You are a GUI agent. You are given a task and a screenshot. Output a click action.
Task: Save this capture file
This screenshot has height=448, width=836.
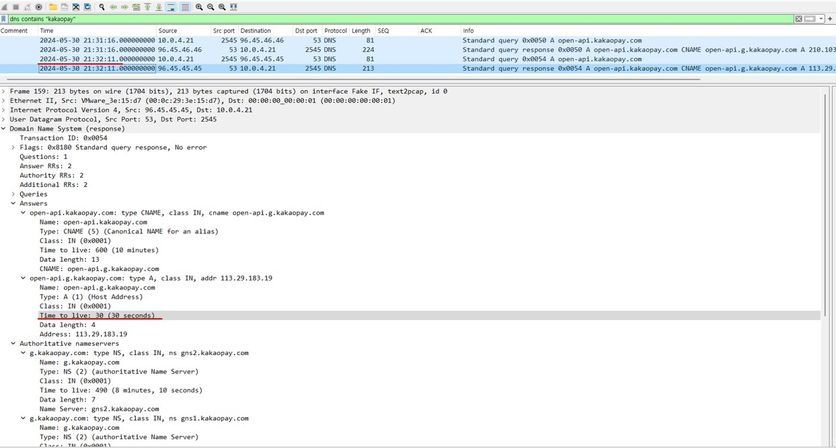tap(64, 7)
